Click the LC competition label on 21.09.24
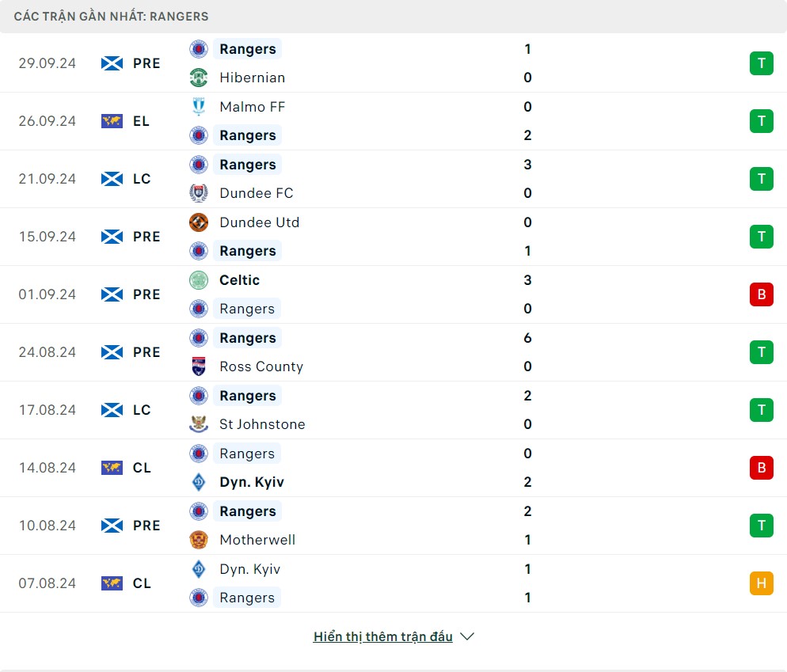The width and height of the screenshot is (787, 672). point(142,179)
